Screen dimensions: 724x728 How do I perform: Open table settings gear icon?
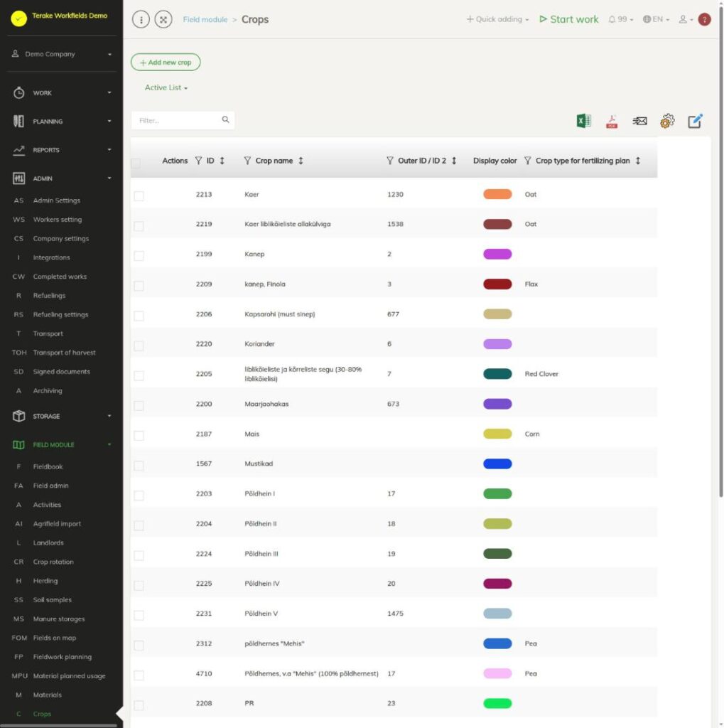pos(667,121)
